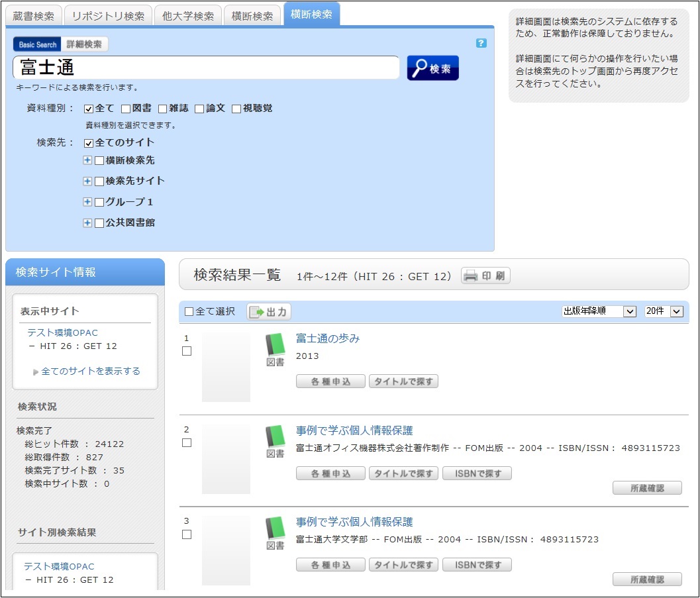Select the checkbox for result 3
The height and width of the screenshot is (598, 700).
[187, 534]
